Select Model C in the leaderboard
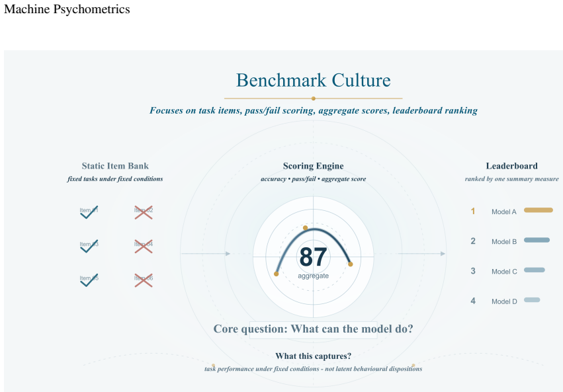The image size is (563, 392). tap(504, 272)
